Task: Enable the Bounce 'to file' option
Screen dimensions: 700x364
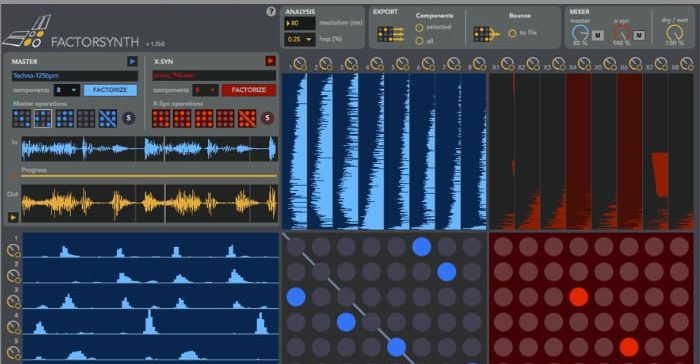Action: coord(512,33)
